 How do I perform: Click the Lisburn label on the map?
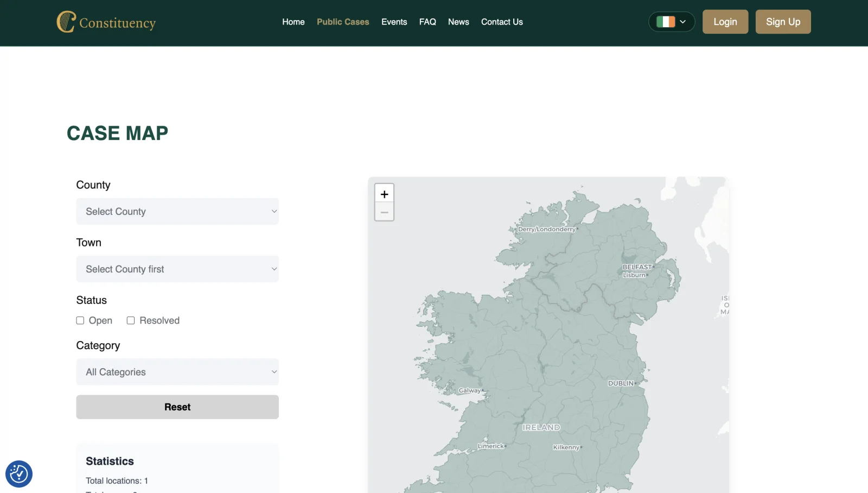(x=634, y=275)
